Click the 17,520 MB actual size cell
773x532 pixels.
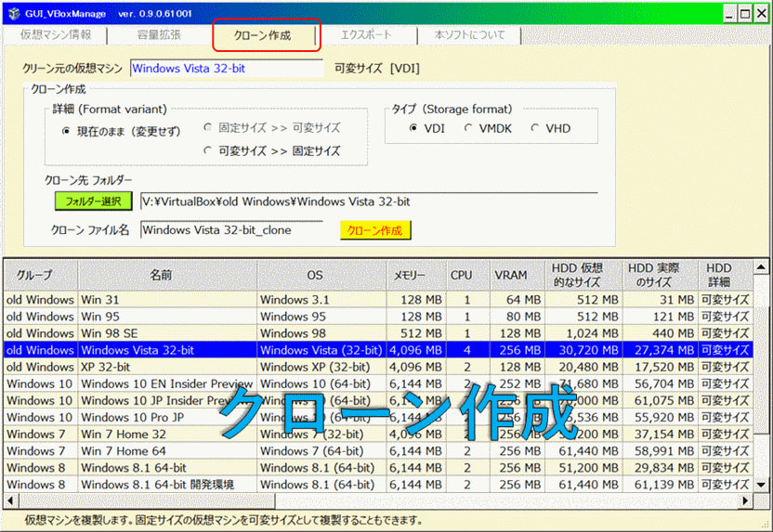[x=660, y=367]
